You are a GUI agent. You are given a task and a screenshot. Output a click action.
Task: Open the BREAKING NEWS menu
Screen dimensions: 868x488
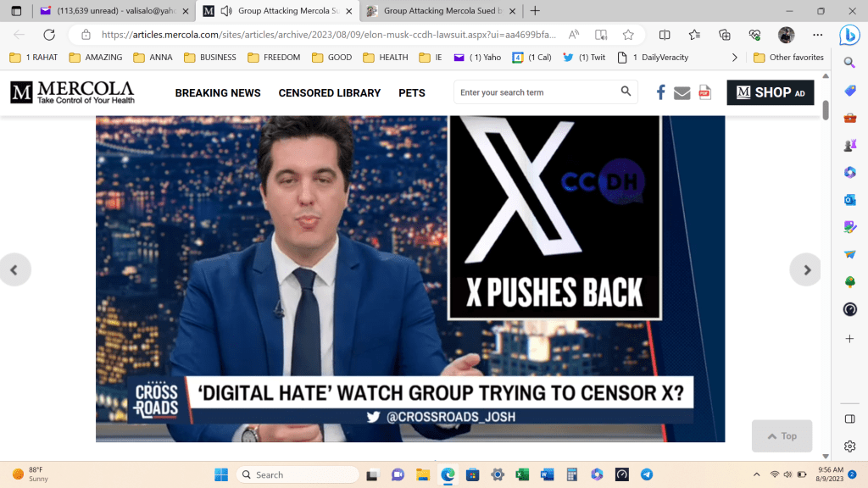[218, 92]
